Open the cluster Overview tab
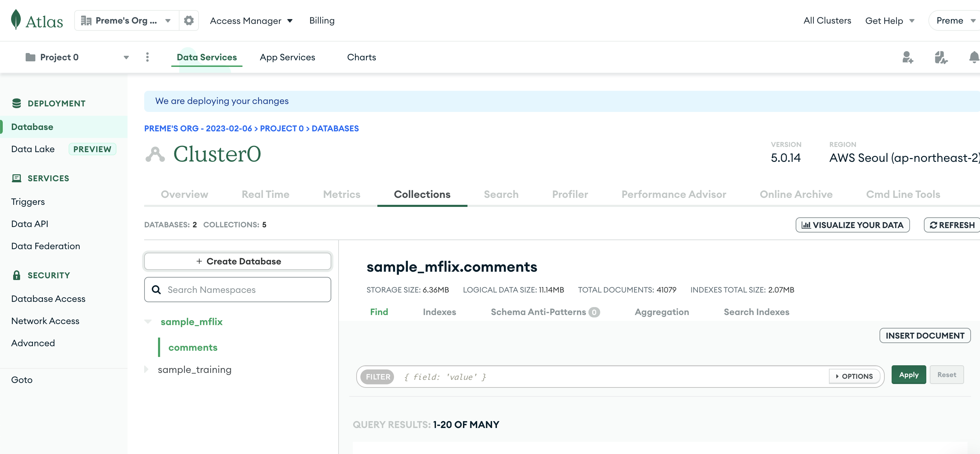The height and width of the screenshot is (454, 980). tap(184, 194)
